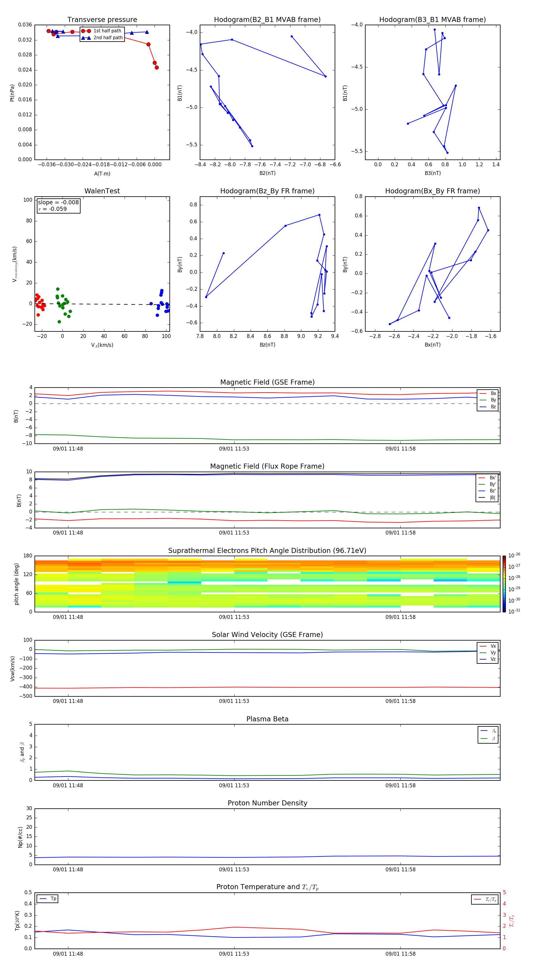The image size is (535, 980).
Task: Click the red 1st half path marker at lowest Pt
Action: click(x=157, y=67)
